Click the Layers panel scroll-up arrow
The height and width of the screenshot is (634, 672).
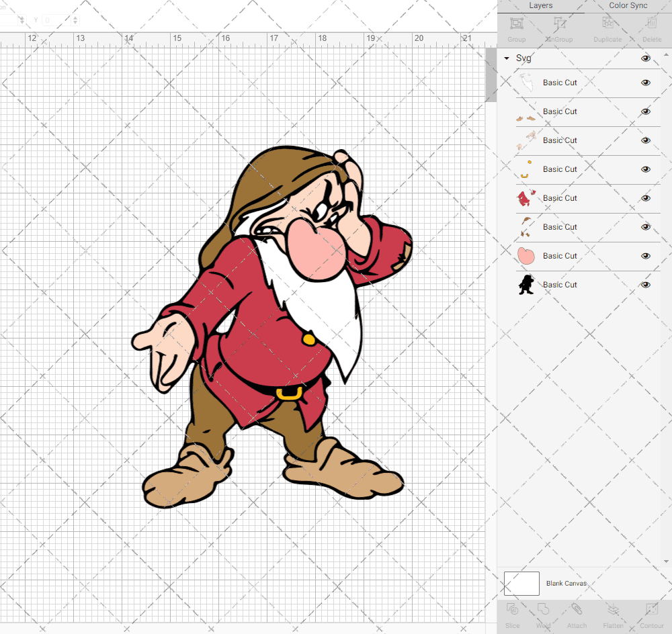(665, 55)
